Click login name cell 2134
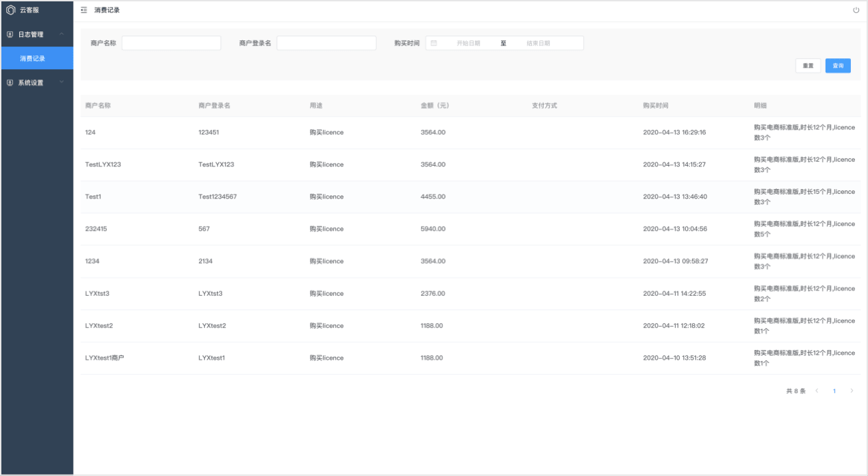This screenshot has width=868, height=476. pyautogui.click(x=206, y=261)
